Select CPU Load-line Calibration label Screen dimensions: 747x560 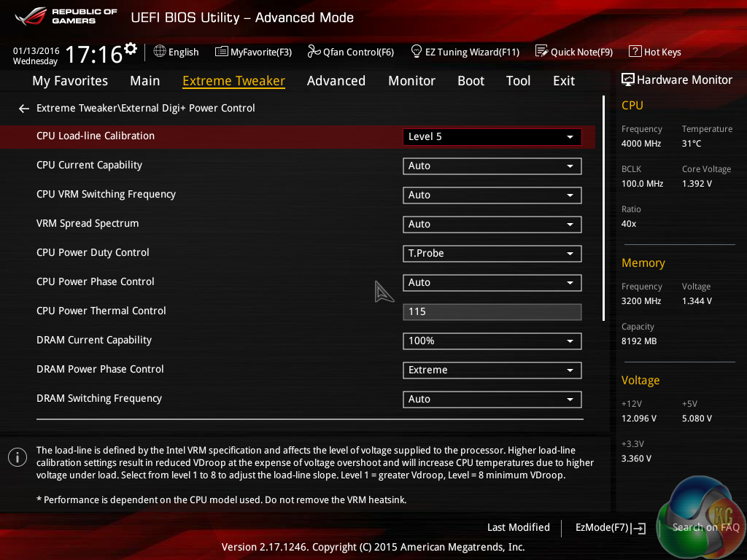point(96,136)
